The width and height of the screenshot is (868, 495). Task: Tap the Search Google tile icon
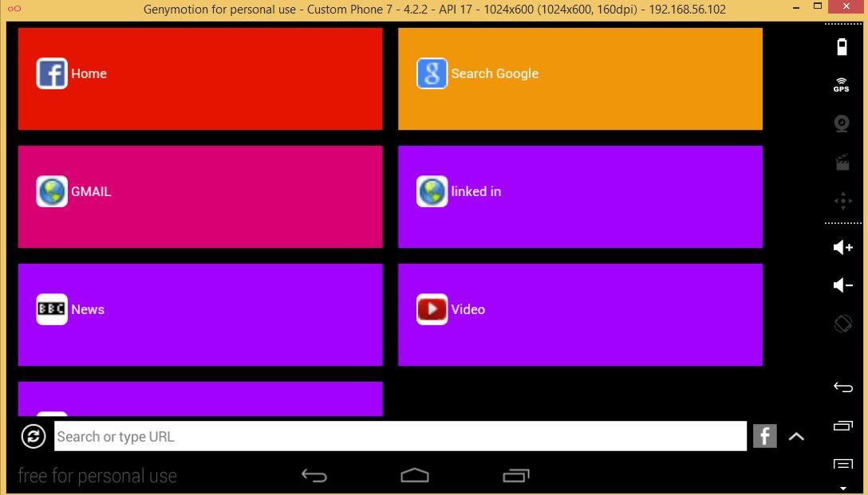[432, 73]
